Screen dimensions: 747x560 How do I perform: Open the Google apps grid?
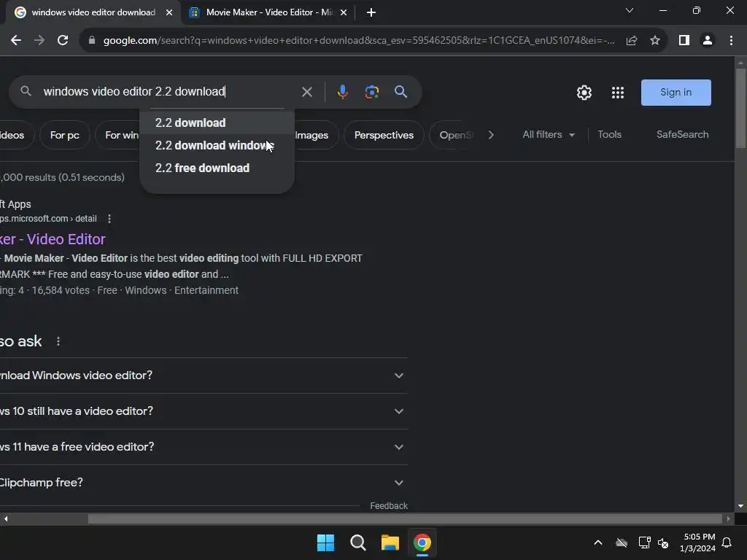(617, 93)
